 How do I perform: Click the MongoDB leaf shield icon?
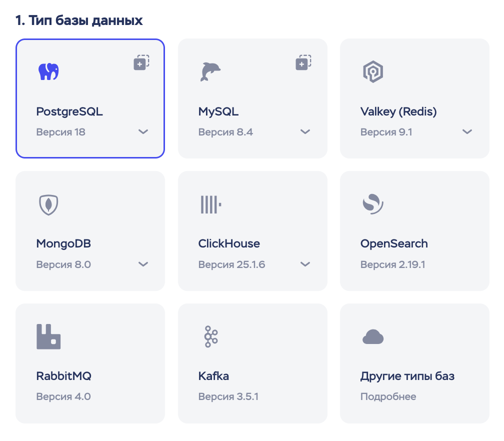[48, 205]
